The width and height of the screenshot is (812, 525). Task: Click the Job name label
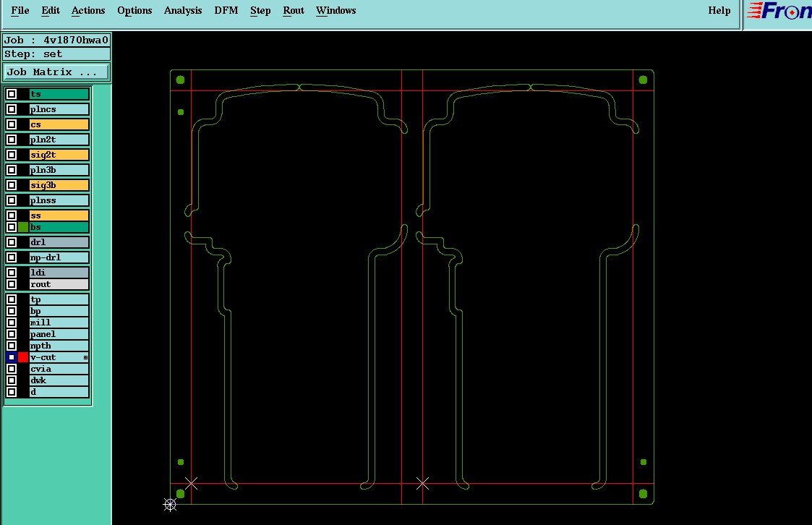click(x=56, y=40)
